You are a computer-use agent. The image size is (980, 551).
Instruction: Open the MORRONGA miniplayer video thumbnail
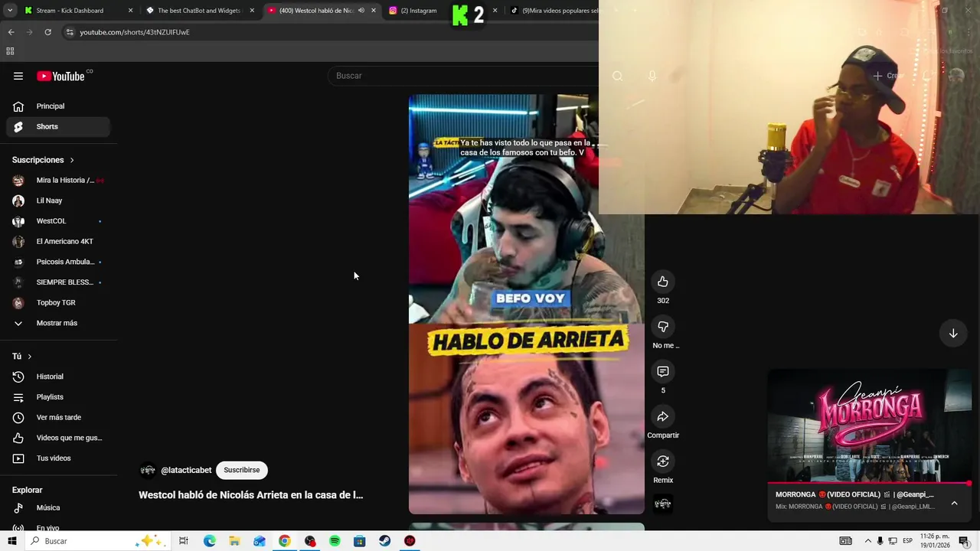coord(870,425)
